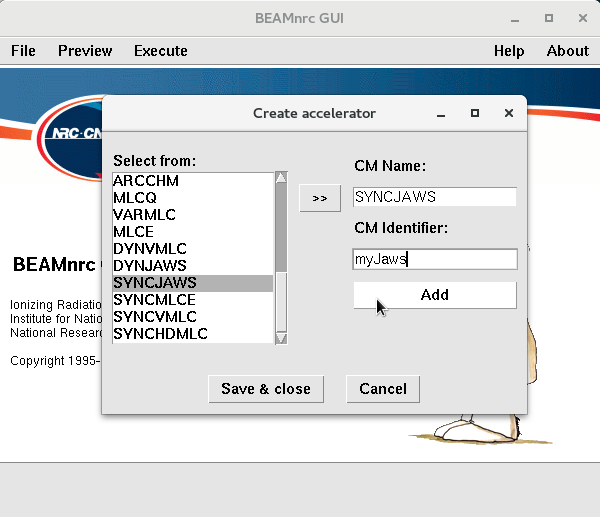Click the >> transfer button

click(x=320, y=198)
